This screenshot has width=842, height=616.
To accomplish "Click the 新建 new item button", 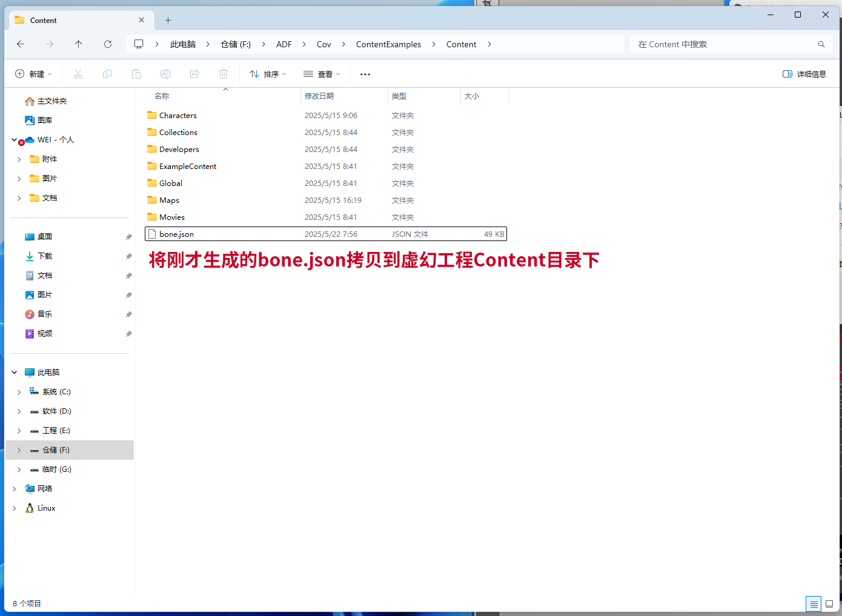I will pyautogui.click(x=33, y=74).
